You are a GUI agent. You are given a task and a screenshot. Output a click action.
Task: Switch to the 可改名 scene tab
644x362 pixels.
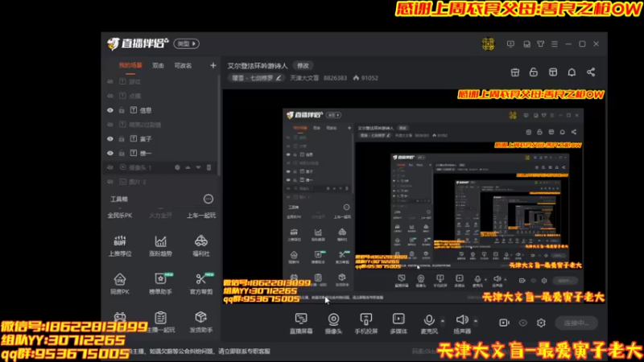184,66
